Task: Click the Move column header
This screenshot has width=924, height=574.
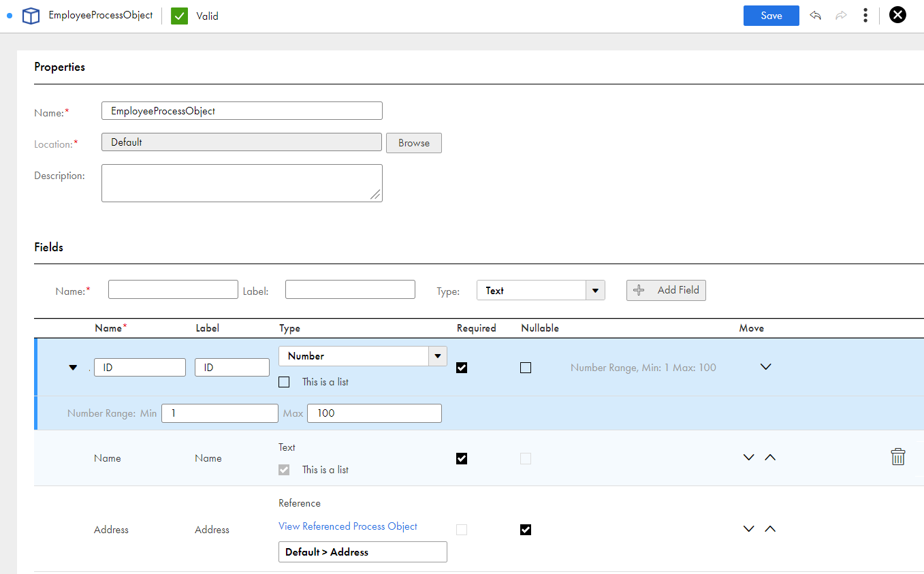Action: tap(752, 328)
